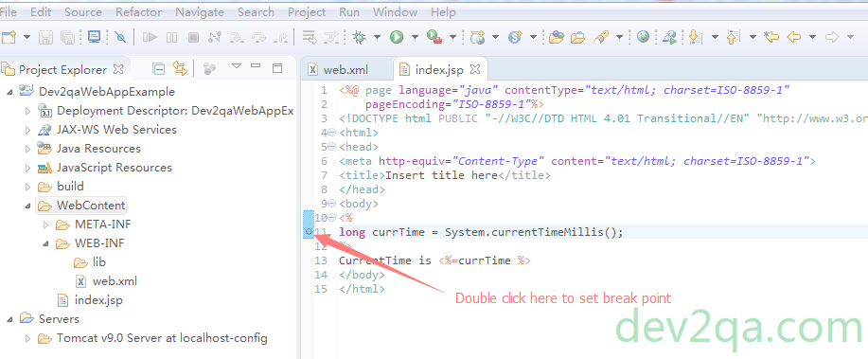
Task: Click the Save All toolbar icon
Action: pos(67,37)
